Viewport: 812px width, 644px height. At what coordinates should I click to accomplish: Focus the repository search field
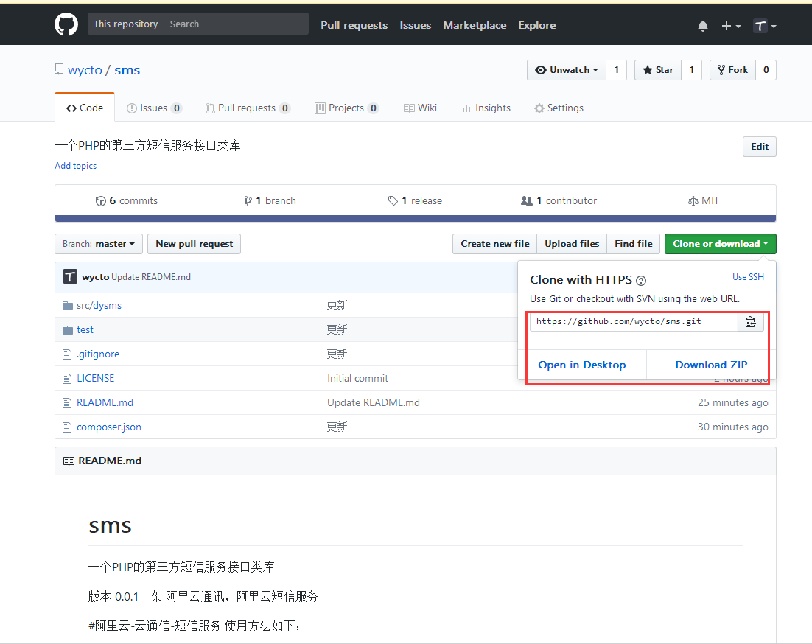pos(236,24)
